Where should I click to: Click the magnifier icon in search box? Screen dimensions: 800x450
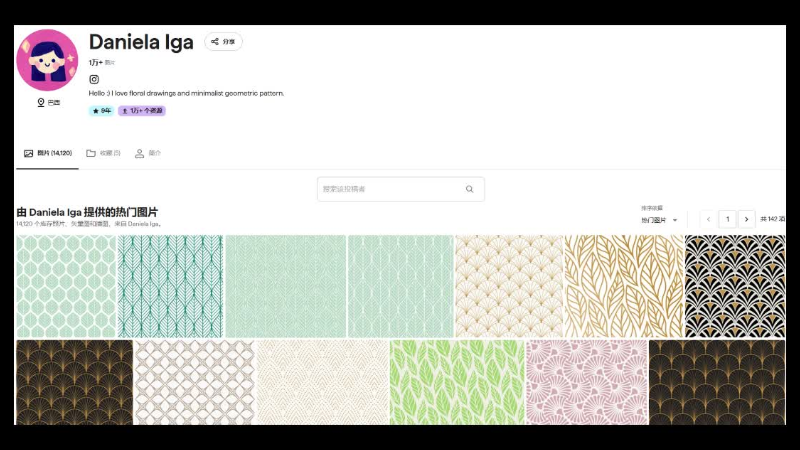(x=469, y=189)
